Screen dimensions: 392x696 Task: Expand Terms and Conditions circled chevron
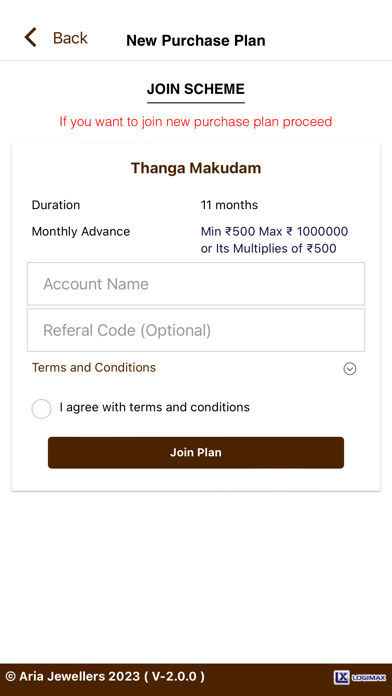click(x=350, y=369)
